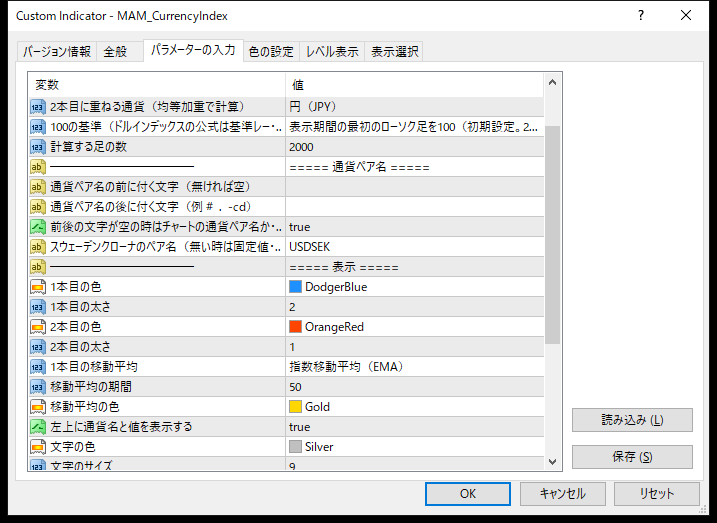Click the string icon beside スウェーデンクローナのペア名
Image resolution: width=717 pixels, height=523 pixels.
pyautogui.click(x=38, y=247)
